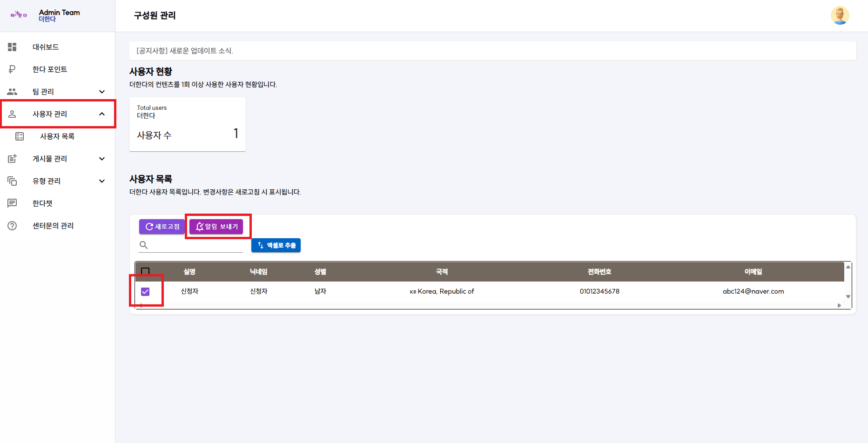Viewport: 868px width, 443px height.
Task: Click the table scroll-up arrow
Action: [848, 267]
